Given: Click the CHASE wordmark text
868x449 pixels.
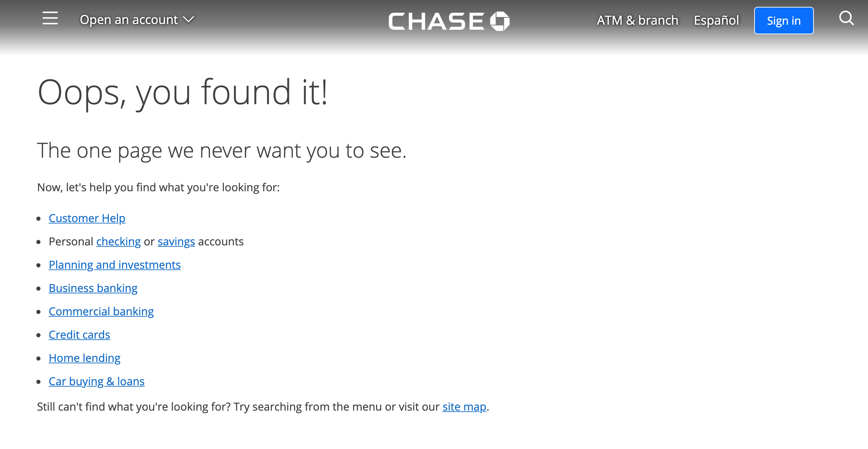Looking at the screenshot, I should (436, 21).
